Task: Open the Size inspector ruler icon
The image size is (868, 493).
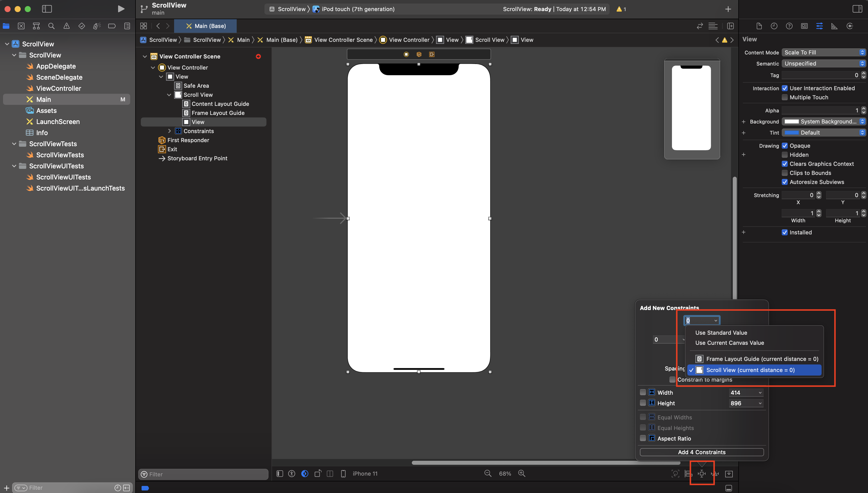Action: click(x=834, y=26)
